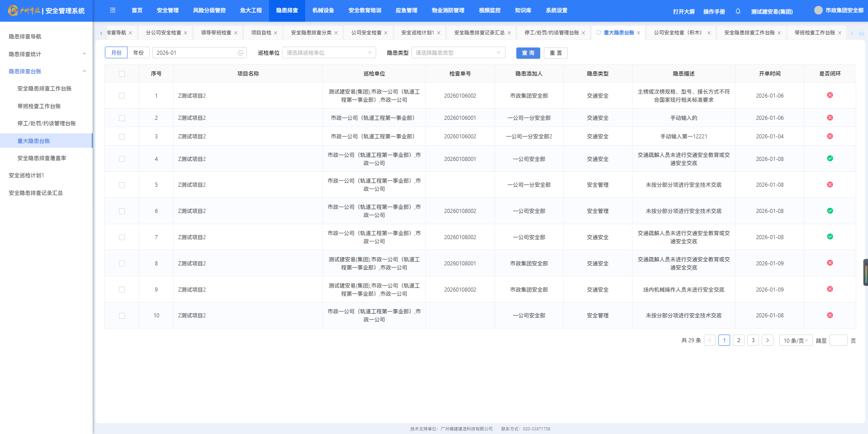Expand the 隐患排查统计 sidebar group
The height and width of the screenshot is (434, 868).
click(x=46, y=54)
